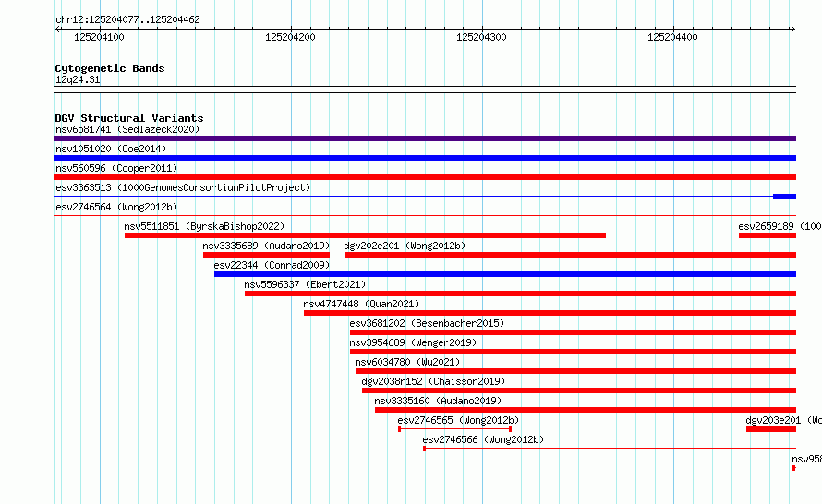Open the nsv1051020 (Coe2014) label
This screenshot has height=504, width=822.
tap(111, 149)
